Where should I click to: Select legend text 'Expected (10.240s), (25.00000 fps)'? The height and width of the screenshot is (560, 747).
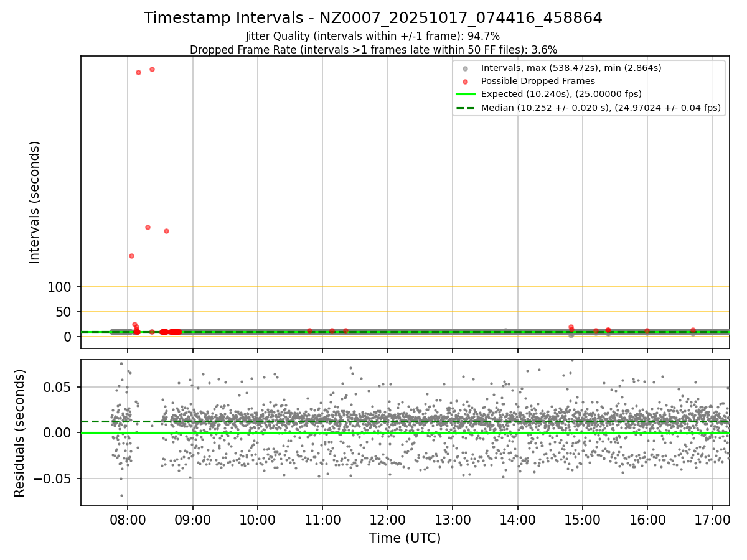561,95
